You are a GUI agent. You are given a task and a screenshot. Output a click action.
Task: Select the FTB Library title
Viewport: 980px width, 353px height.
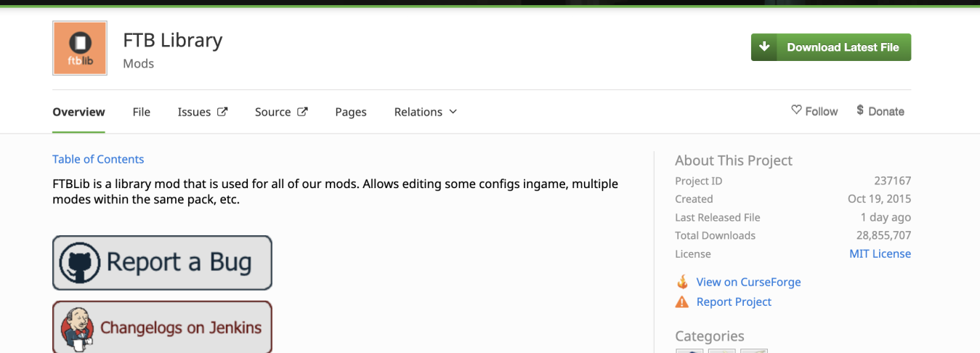click(172, 40)
